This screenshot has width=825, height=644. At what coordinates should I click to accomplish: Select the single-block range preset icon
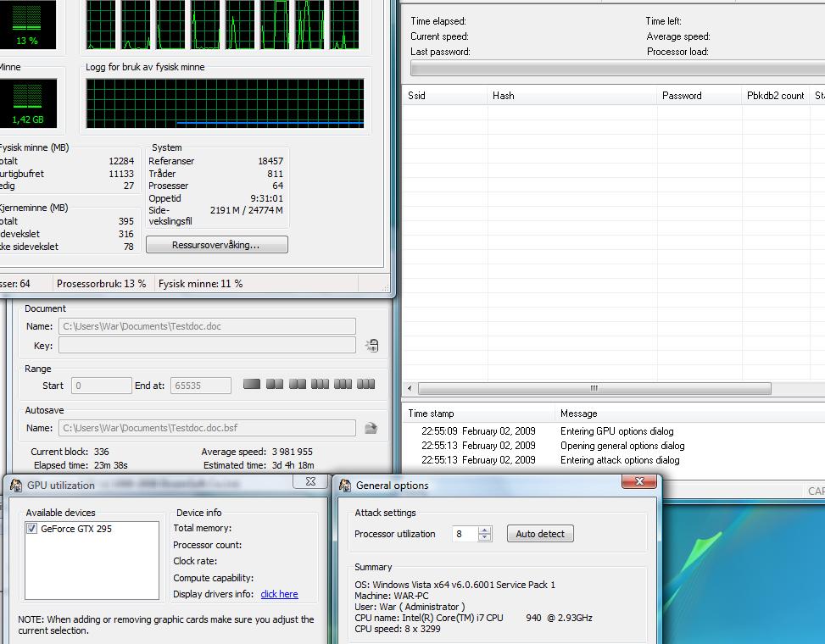252,384
